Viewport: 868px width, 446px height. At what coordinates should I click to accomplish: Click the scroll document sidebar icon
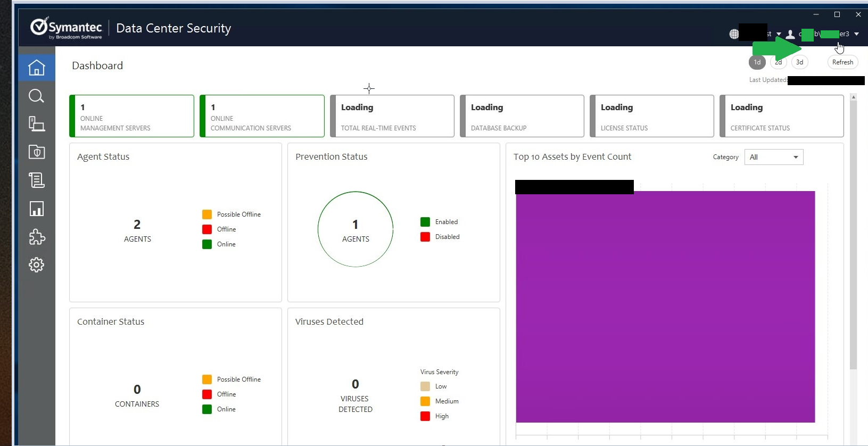coord(36,180)
